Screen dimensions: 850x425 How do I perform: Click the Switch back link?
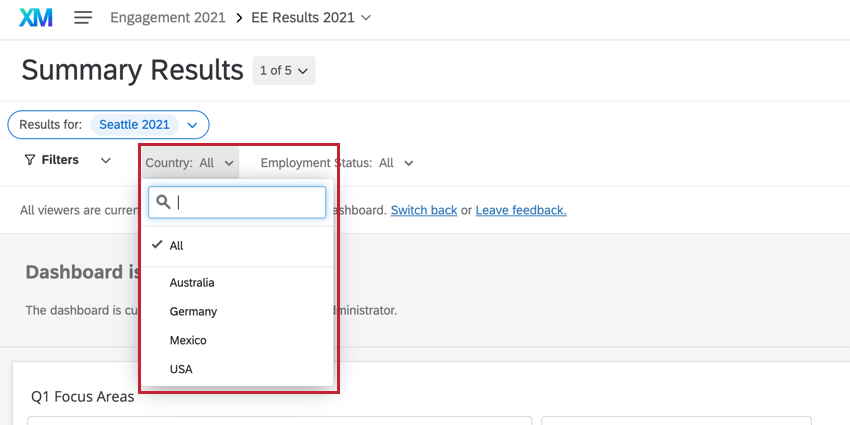[x=424, y=210]
